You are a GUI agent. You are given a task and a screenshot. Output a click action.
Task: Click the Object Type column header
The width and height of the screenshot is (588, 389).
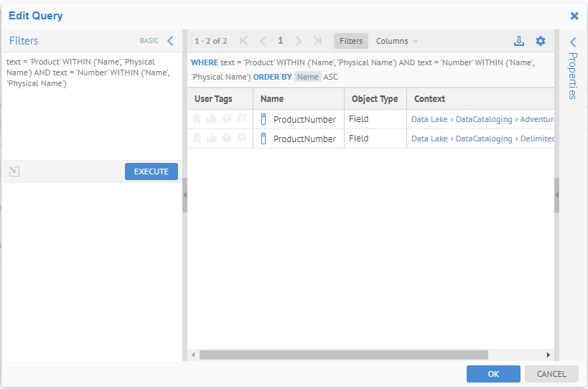pyautogui.click(x=375, y=99)
